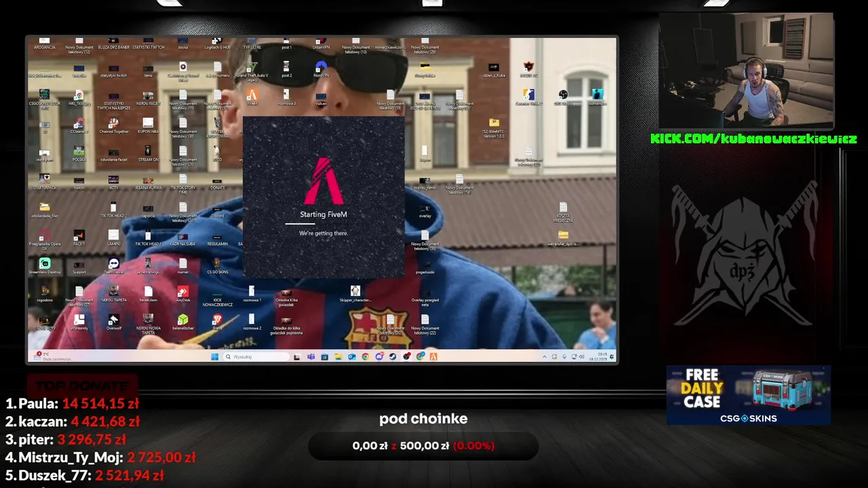Launch OBS Studio desktop shortcut
868x488 pixels.
point(563,98)
